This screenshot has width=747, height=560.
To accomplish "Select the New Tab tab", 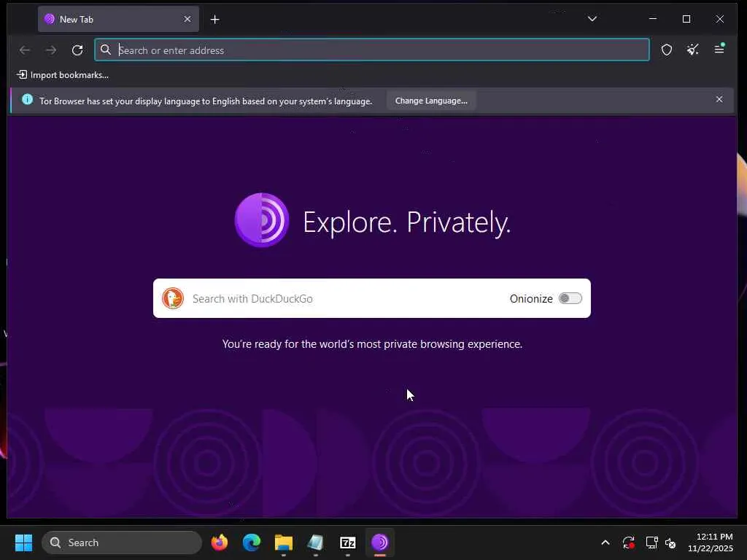I will click(118, 19).
